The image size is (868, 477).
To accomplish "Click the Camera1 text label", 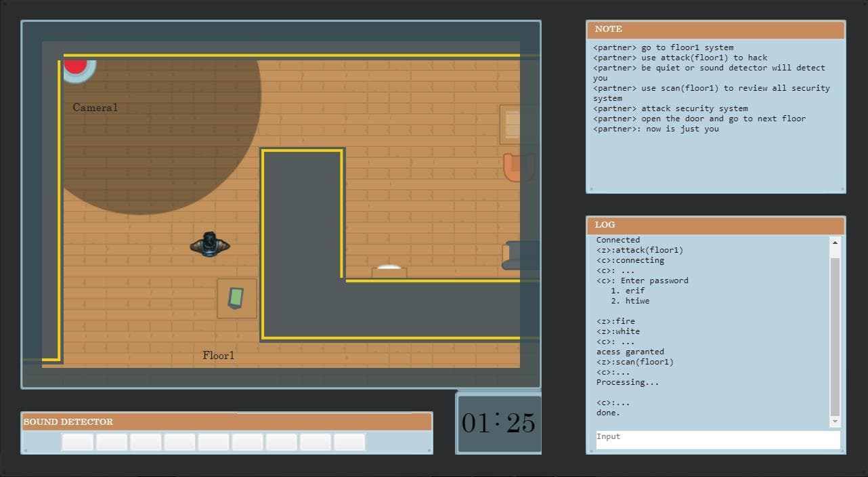I will coord(95,108).
